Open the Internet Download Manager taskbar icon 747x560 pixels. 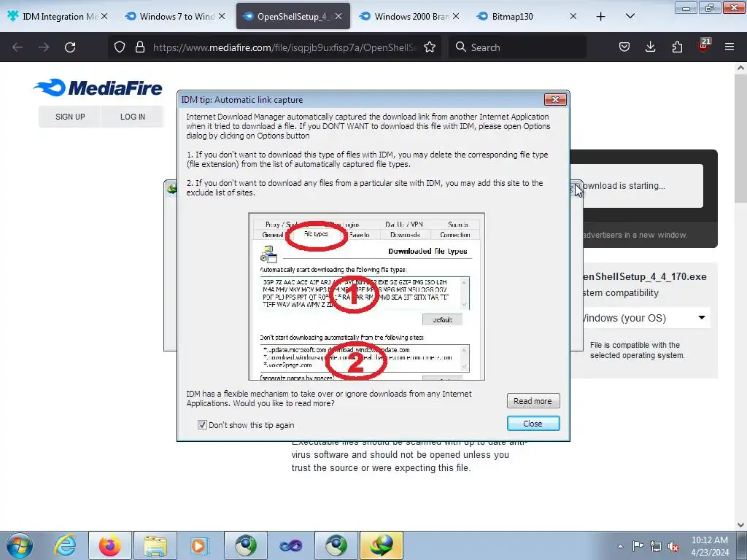[x=382, y=545]
